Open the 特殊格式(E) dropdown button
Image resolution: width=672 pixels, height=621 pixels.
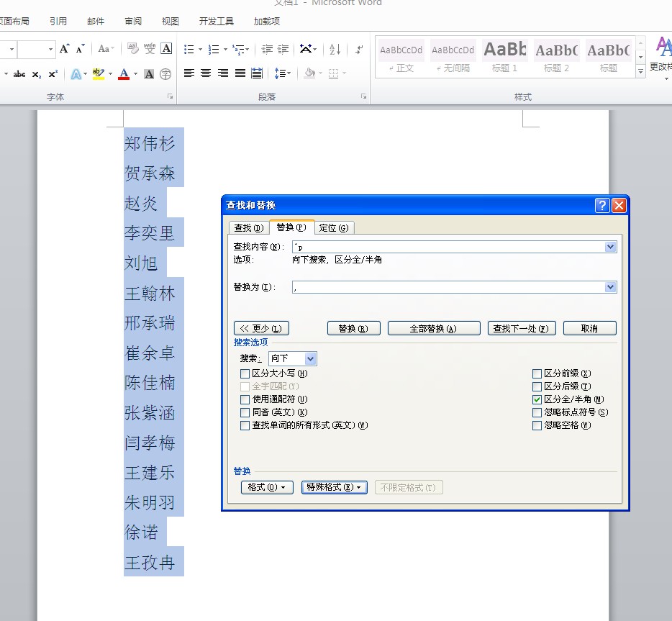pyautogui.click(x=335, y=487)
